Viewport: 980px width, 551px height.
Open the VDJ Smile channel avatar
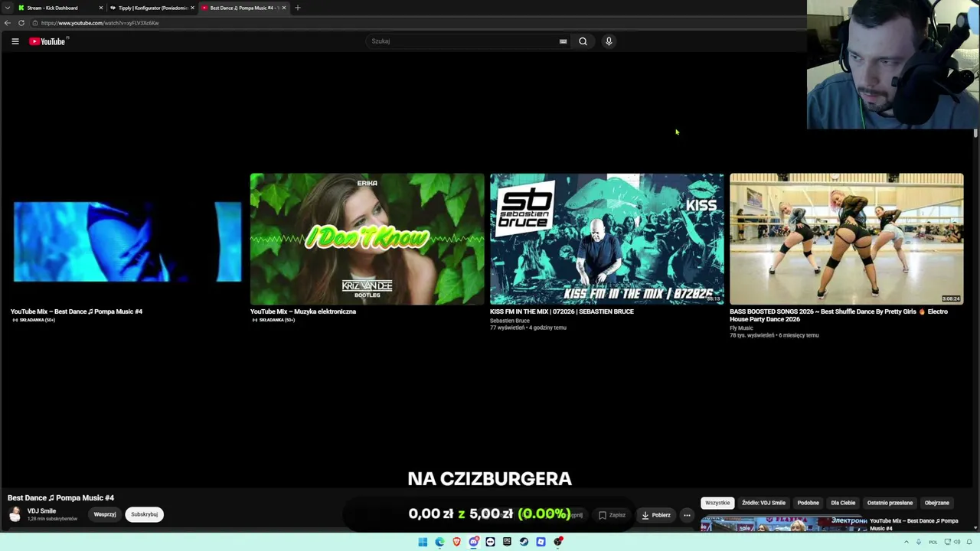click(x=15, y=514)
